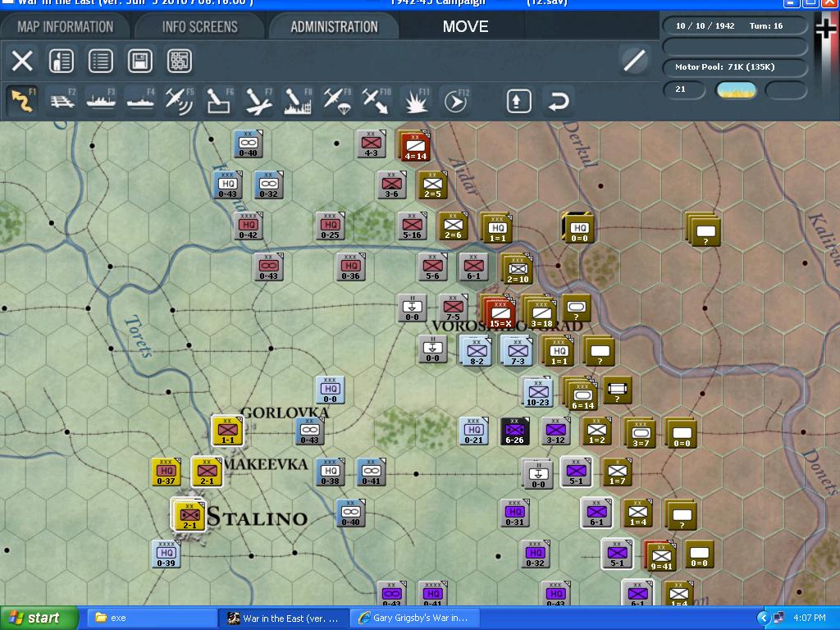Image resolution: width=840 pixels, height=630 pixels.
Task: Open the game options list icon
Action: (x=101, y=61)
